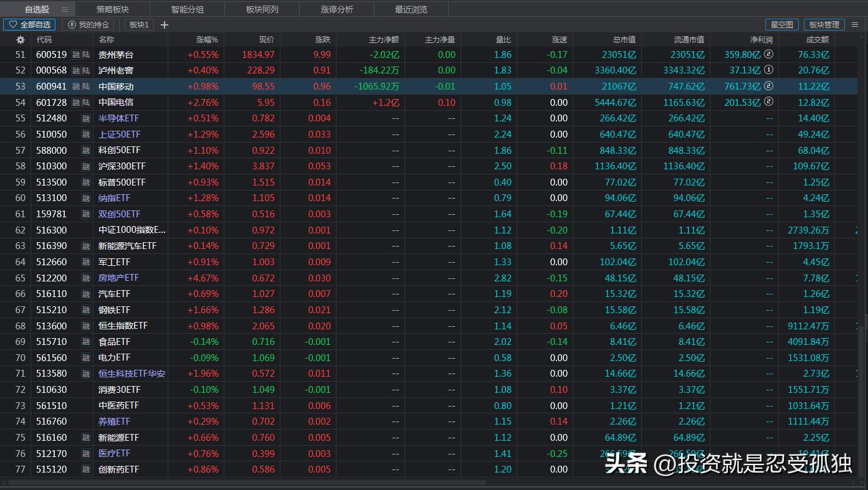Toggle to the 板块1 watchlist

coord(139,24)
